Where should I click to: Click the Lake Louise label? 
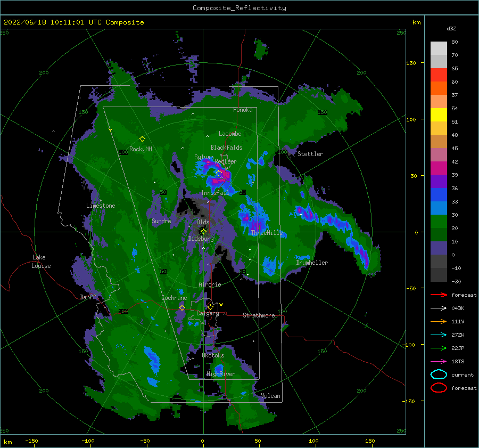[x=41, y=262]
